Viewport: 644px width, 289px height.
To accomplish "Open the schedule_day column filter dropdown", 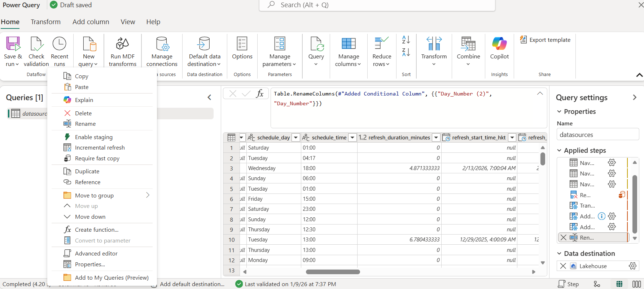I will pos(296,137).
